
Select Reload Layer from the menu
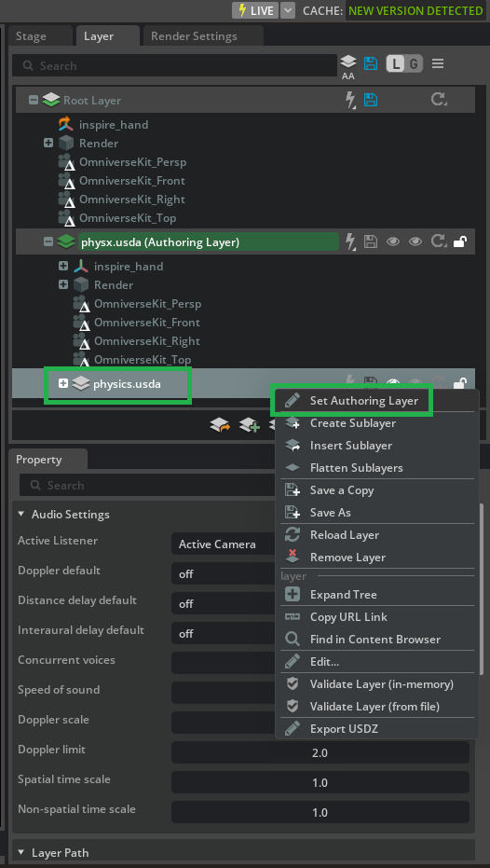(345, 535)
